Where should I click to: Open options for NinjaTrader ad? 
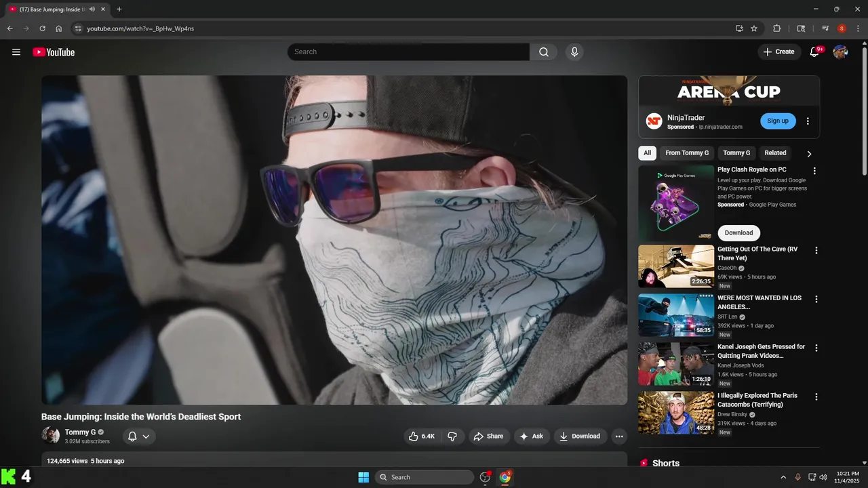[808, 121]
